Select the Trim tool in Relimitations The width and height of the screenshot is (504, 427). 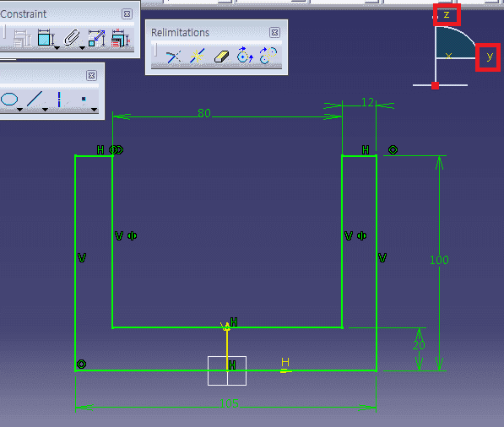coord(174,57)
